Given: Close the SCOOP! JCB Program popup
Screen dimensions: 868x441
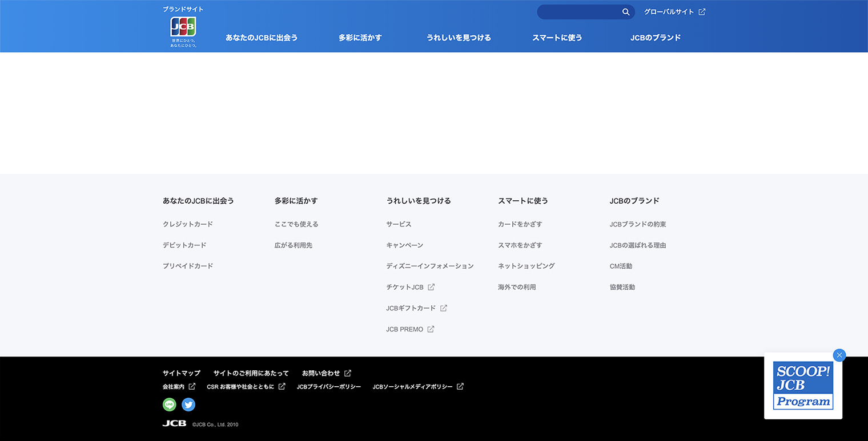Looking at the screenshot, I should click(x=839, y=355).
